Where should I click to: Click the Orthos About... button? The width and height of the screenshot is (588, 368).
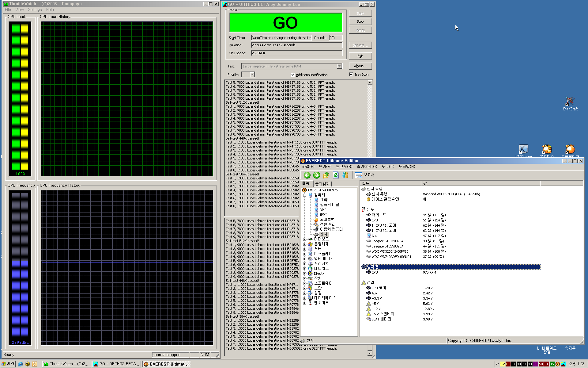click(360, 66)
